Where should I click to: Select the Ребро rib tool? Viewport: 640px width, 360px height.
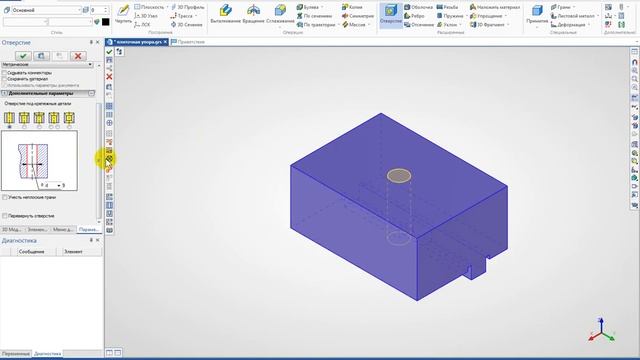tap(413, 16)
